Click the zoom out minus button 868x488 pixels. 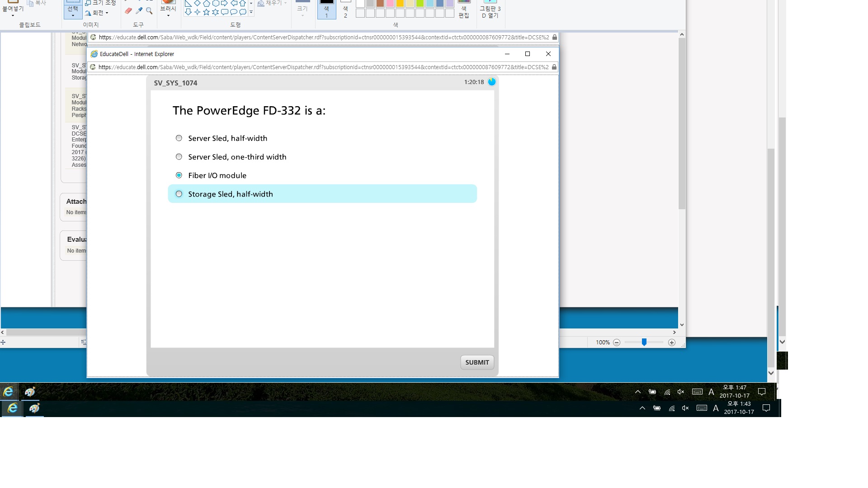(617, 343)
